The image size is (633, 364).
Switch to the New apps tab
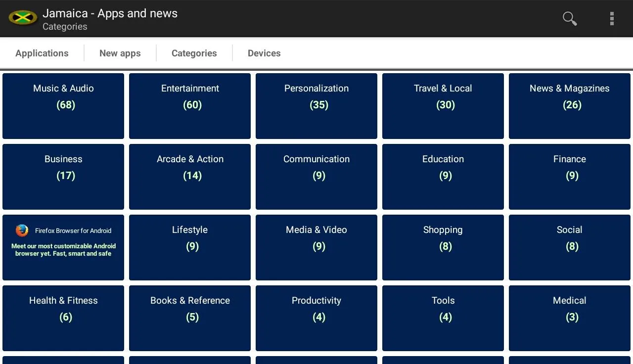tap(120, 53)
